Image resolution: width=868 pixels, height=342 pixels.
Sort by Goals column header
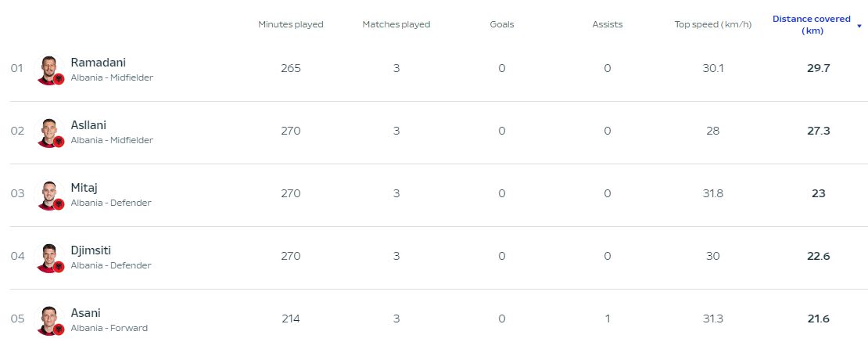point(501,24)
